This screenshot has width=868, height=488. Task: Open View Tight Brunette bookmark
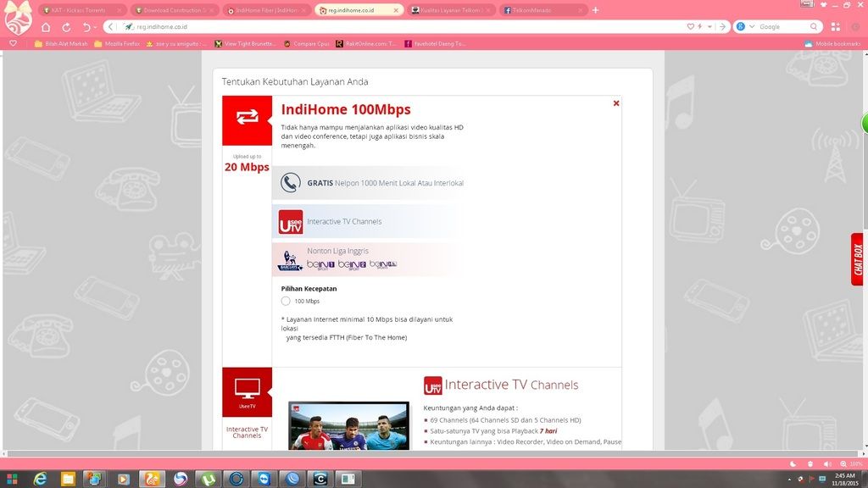245,43
